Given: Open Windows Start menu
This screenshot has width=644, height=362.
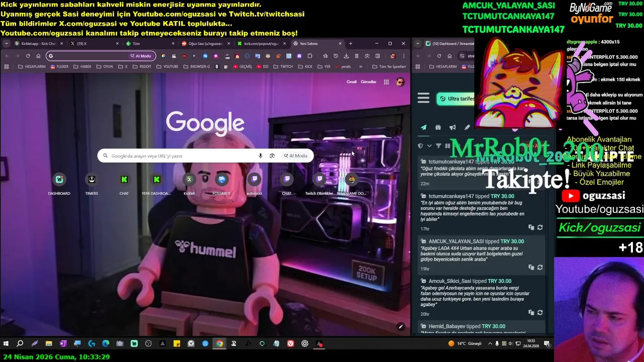Looking at the screenshot, I should [x=6, y=344].
